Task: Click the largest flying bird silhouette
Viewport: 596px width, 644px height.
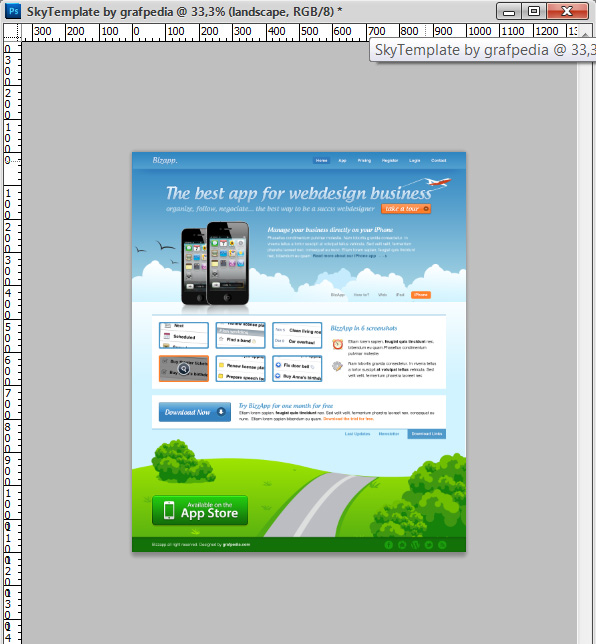Action: 165,246
